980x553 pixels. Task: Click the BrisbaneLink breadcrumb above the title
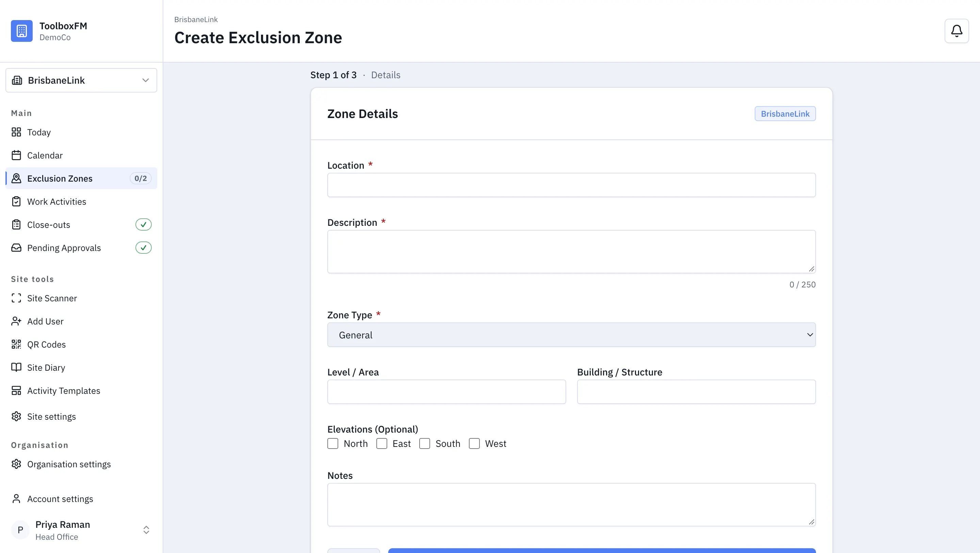(196, 19)
